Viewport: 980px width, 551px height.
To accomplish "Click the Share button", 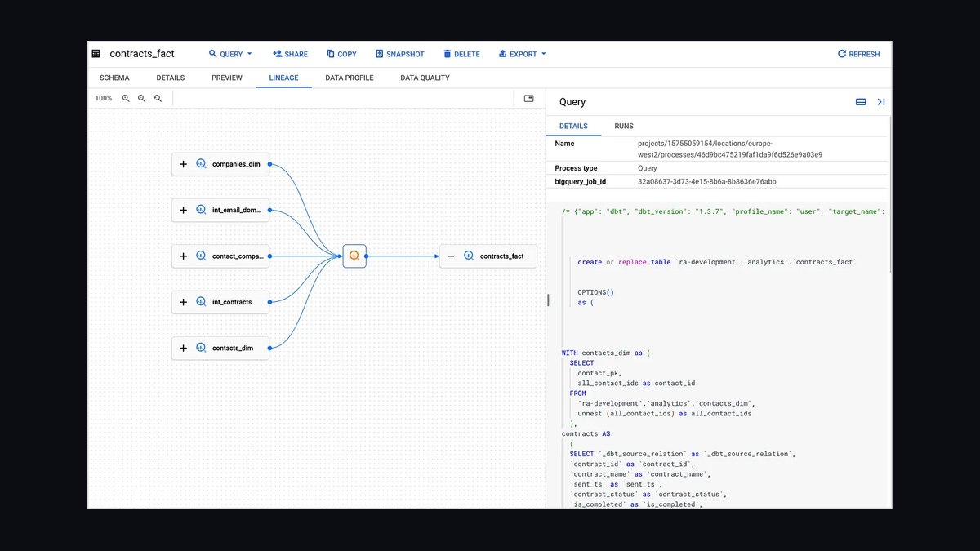I will (x=290, y=54).
